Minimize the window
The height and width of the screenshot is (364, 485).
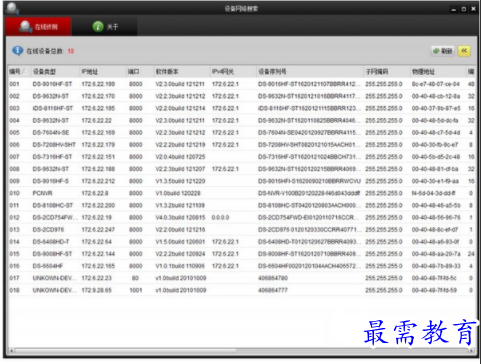click(453, 9)
